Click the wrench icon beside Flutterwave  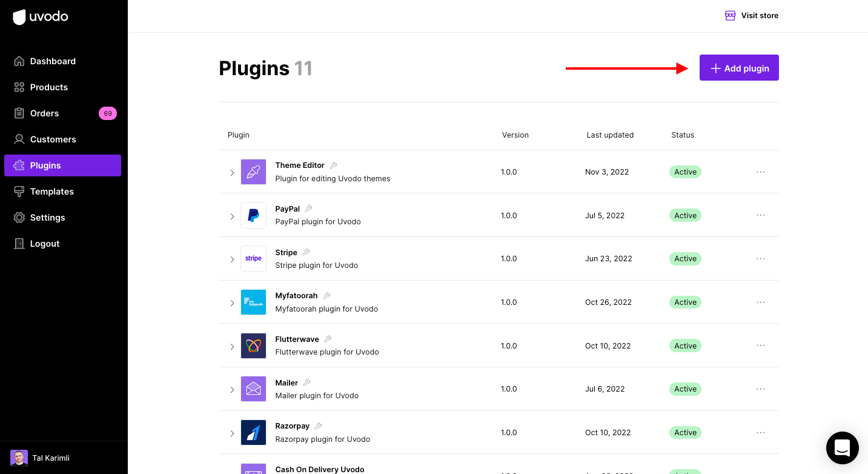coord(328,339)
